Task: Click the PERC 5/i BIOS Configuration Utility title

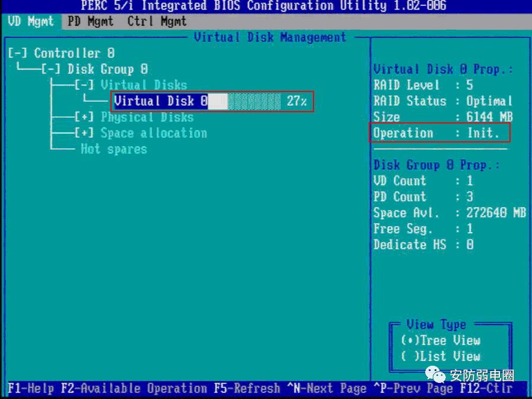Action: [x=264, y=5]
